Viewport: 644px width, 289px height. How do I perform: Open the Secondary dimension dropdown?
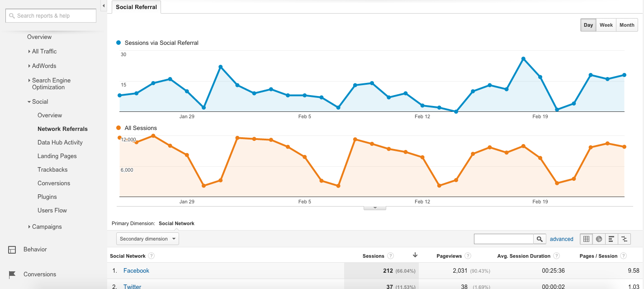(147, 239)
